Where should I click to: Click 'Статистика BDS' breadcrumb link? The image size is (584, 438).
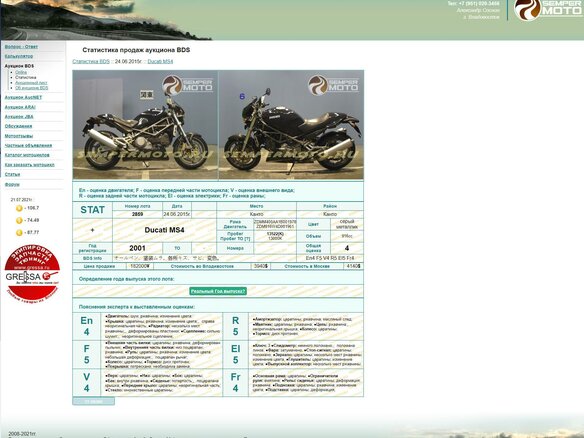[x=91, y=61]
